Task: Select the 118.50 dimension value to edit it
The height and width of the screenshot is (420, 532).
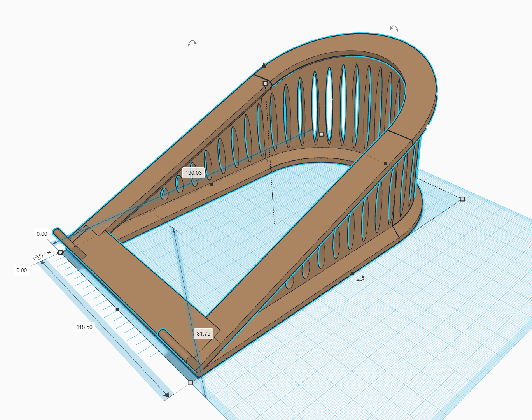Action: click(84, 327)
